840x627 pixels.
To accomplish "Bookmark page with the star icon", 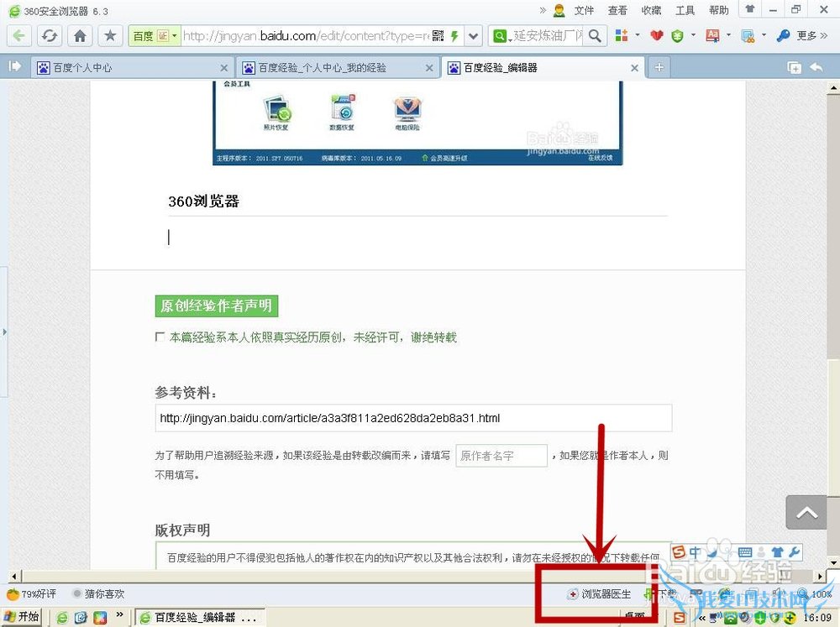I will pyautogui.click(x=110, y=36).
